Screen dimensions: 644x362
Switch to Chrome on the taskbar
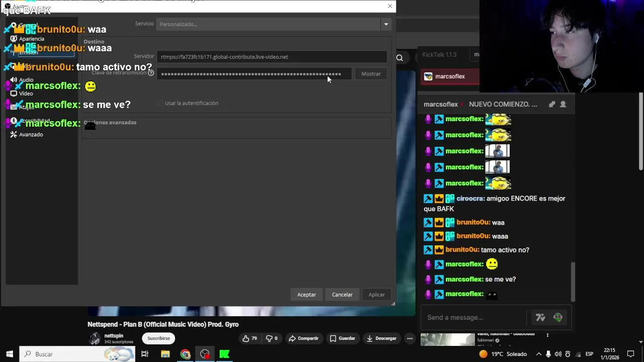(x=185, y=354)
